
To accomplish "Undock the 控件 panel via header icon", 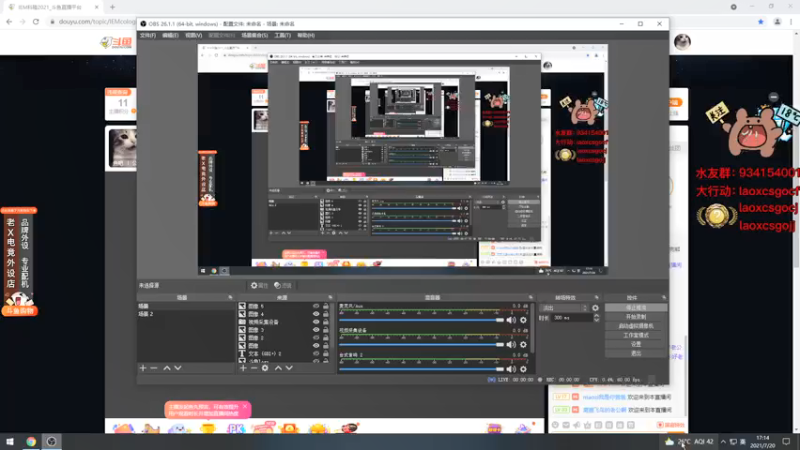I will tap(664, 297).
